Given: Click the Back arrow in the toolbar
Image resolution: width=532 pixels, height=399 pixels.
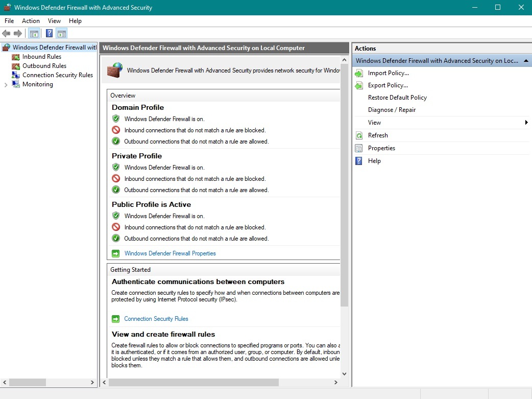Looking at the screenshot, I should tap(6, 34).
